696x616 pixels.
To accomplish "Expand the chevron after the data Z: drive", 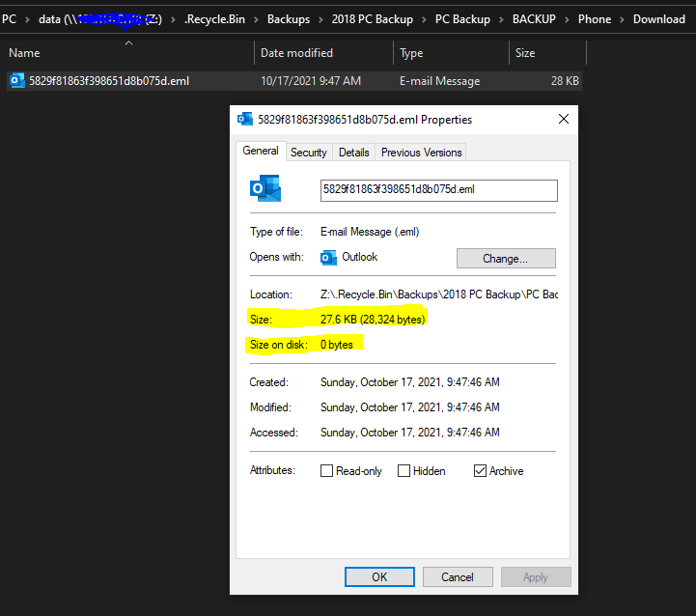I will (x=173, y=19).
